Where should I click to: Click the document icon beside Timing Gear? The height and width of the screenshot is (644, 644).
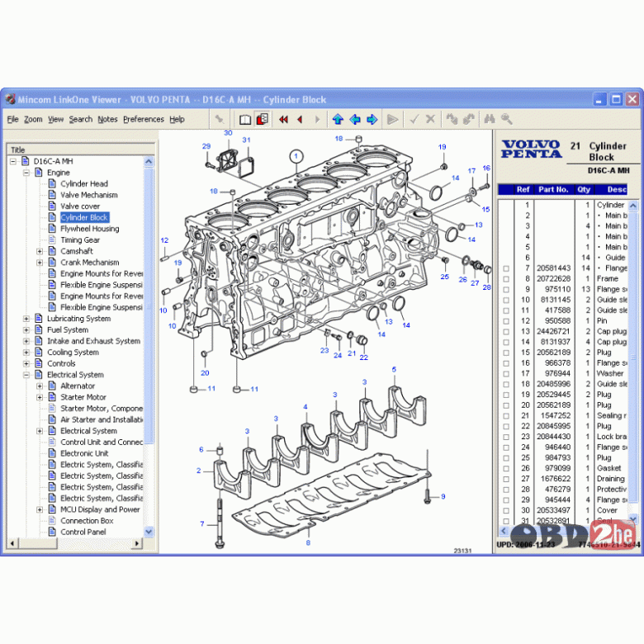52,239
